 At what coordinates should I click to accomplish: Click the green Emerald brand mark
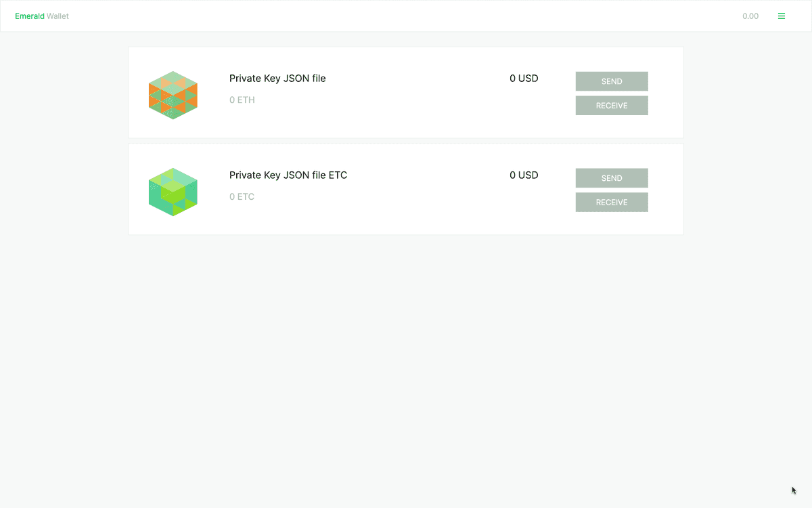(x=28, y=16)
